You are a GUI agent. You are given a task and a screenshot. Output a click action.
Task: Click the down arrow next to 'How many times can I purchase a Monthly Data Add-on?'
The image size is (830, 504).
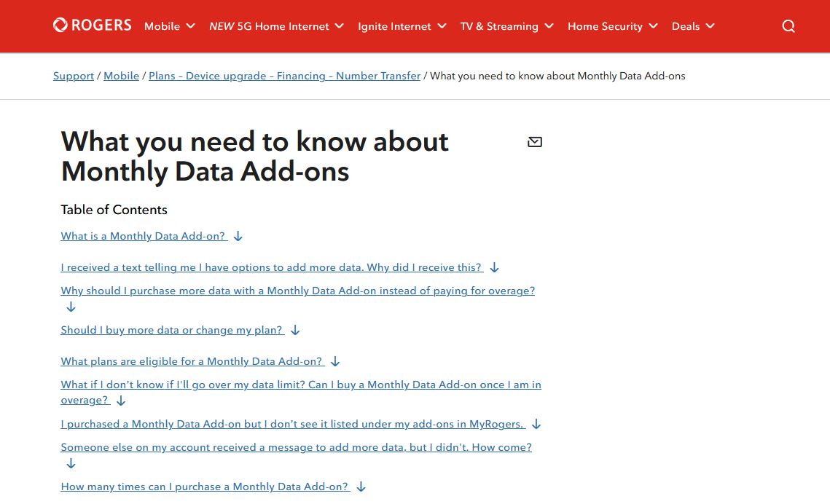(361, 487)
